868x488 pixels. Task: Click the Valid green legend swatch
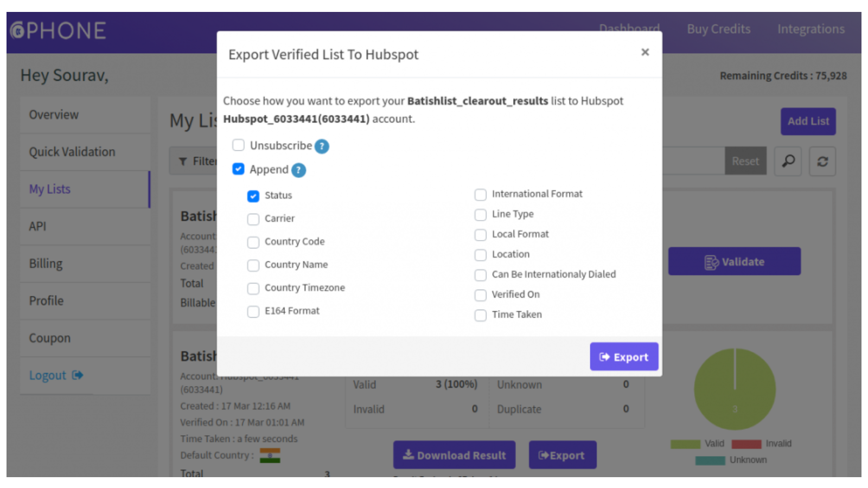[x=685, y=444]
